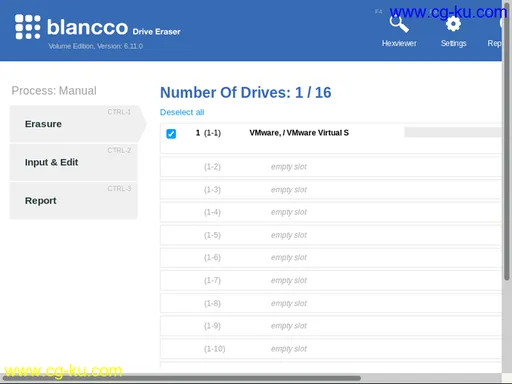Click the Drive Eraser product title
Viewport: 512px width, 384px height.
(x=156, y=32)
